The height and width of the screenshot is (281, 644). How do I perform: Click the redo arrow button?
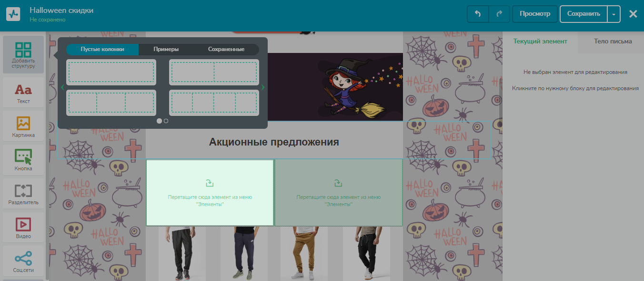499,14
